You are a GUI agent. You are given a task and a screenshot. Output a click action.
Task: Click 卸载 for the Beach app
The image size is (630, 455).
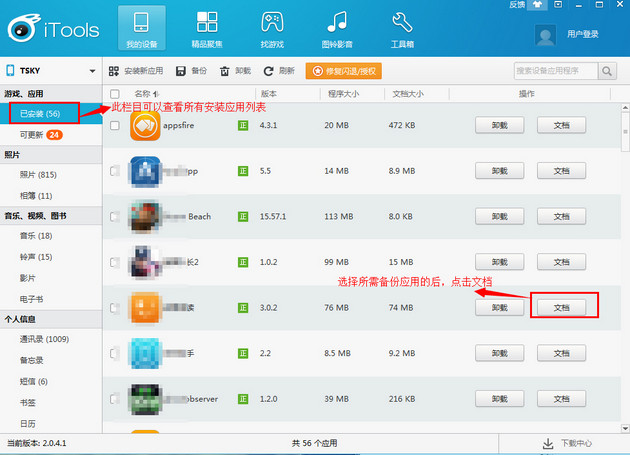click(x=499, y=217)
